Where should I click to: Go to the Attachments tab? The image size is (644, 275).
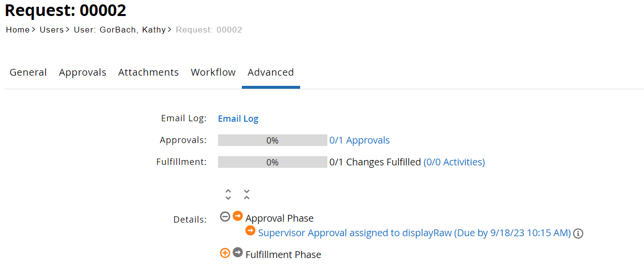(x=149, y=72)
